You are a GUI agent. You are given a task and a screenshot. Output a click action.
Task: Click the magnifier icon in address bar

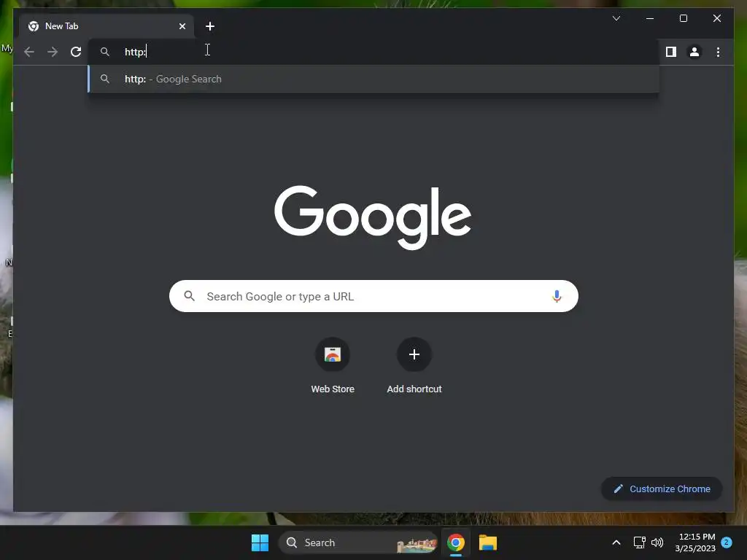click(x=105, y=52)
